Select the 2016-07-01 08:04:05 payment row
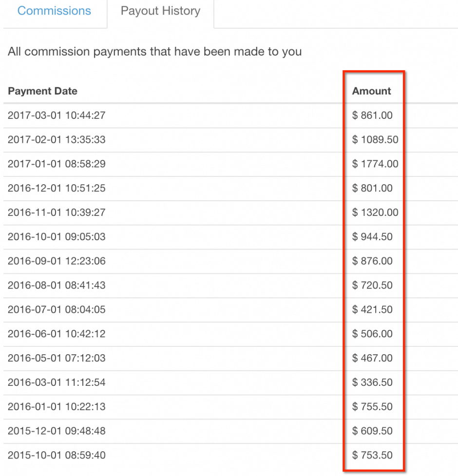 [230, 310]
